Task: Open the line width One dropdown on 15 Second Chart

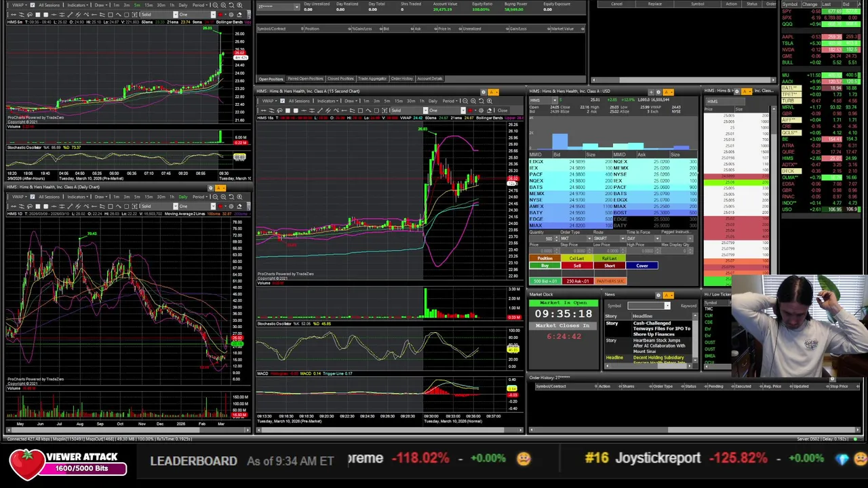Action: [463, 110]
